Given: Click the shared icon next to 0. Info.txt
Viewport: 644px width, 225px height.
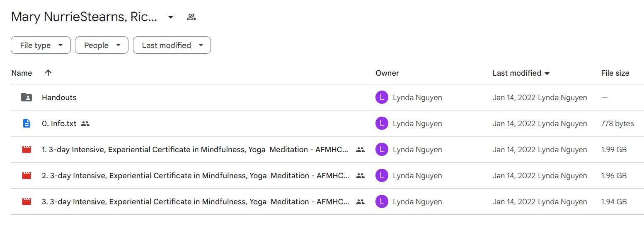Looking at the screenshot, I should pos(85,124).
